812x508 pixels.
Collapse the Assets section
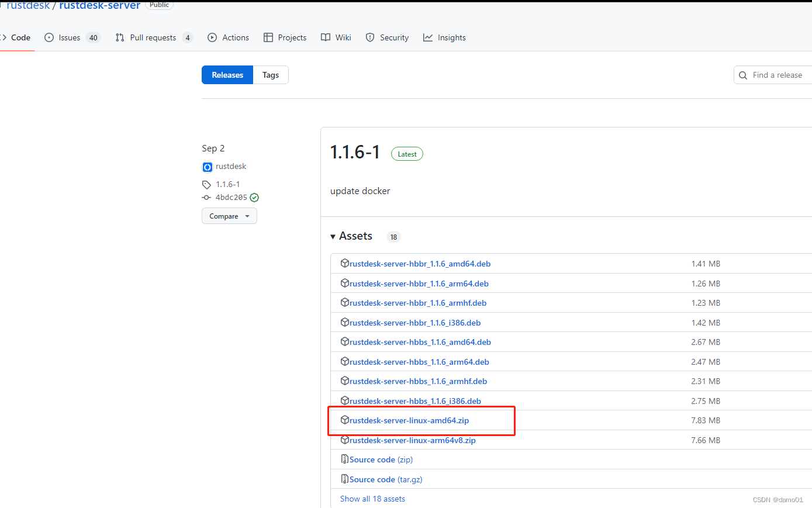click(x=351, y=236)
